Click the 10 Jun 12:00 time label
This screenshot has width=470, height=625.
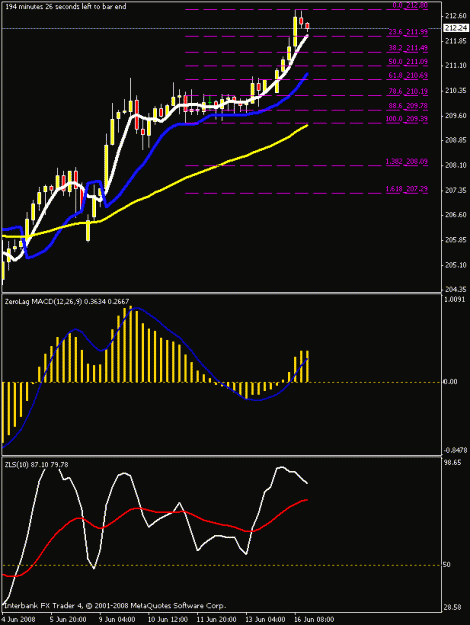[167, 619]
